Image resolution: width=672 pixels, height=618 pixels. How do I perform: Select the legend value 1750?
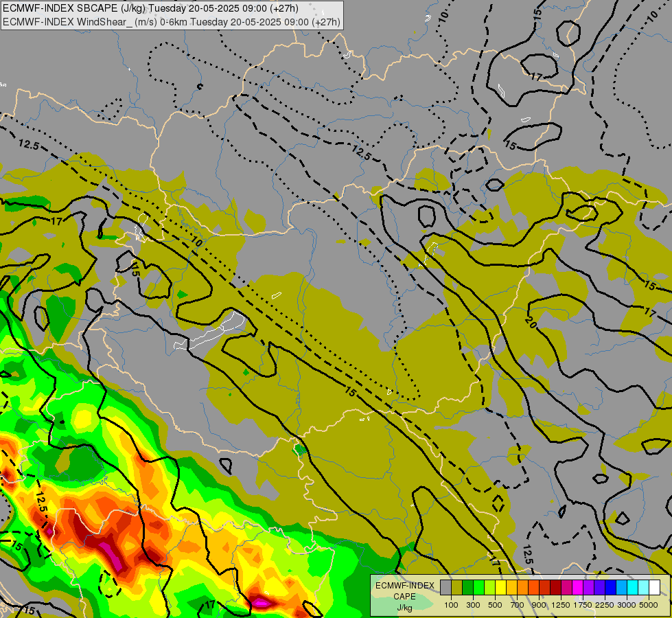point(583,605)
